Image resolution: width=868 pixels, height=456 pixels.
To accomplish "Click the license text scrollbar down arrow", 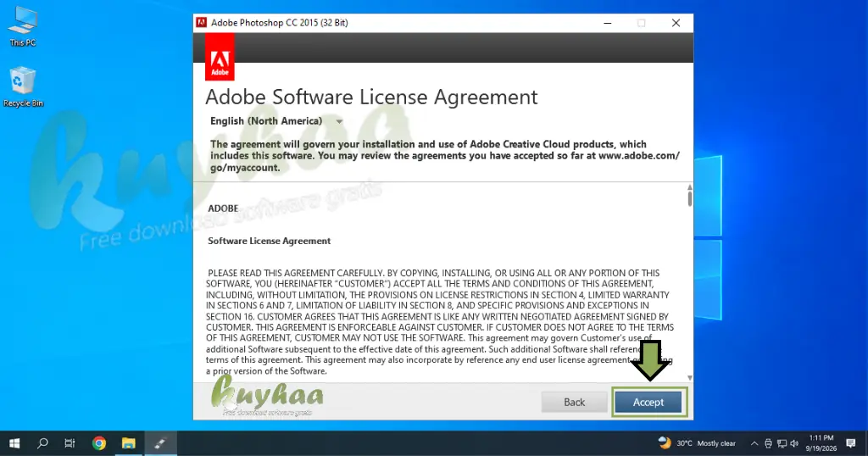I will [x=690, y=378].
